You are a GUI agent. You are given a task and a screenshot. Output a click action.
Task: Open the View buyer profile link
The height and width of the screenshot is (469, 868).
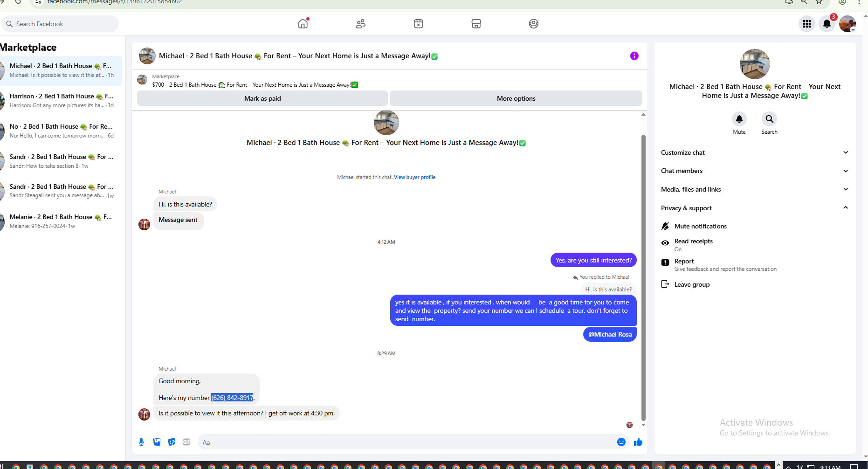point(414,177)
